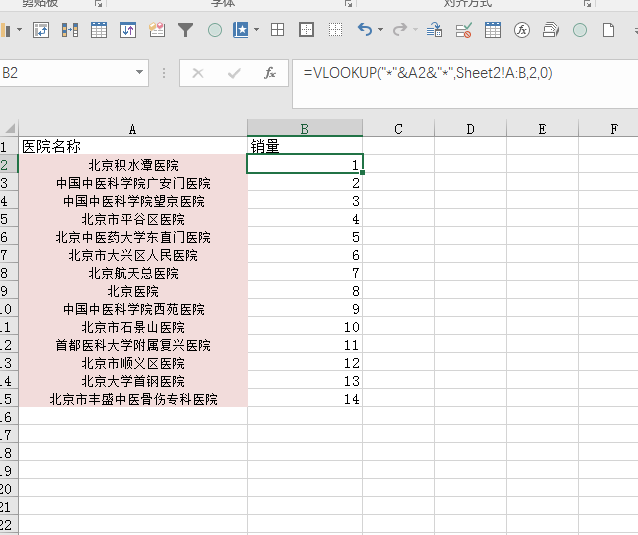Click the formula bar Cancel X button

pos(198,73)
